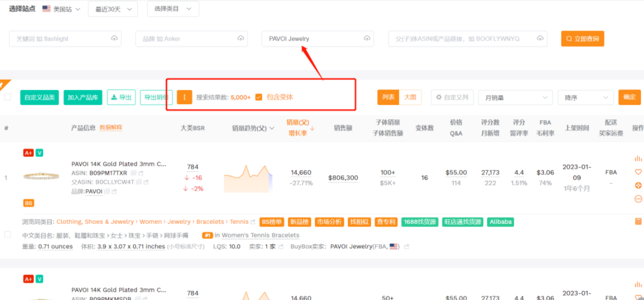This screenshot has width=644, height=300.
Task: Open external link beside parent ASIN B0CLLYCW4T
Action: (146, 182)
